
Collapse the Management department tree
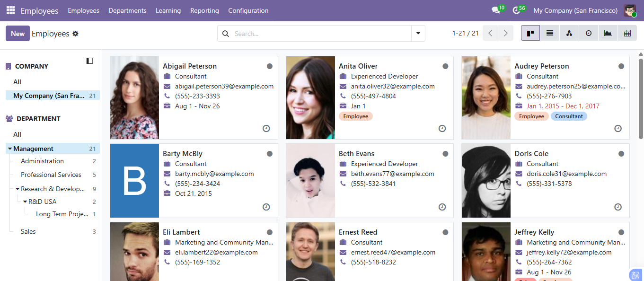(x=10, y=149)
